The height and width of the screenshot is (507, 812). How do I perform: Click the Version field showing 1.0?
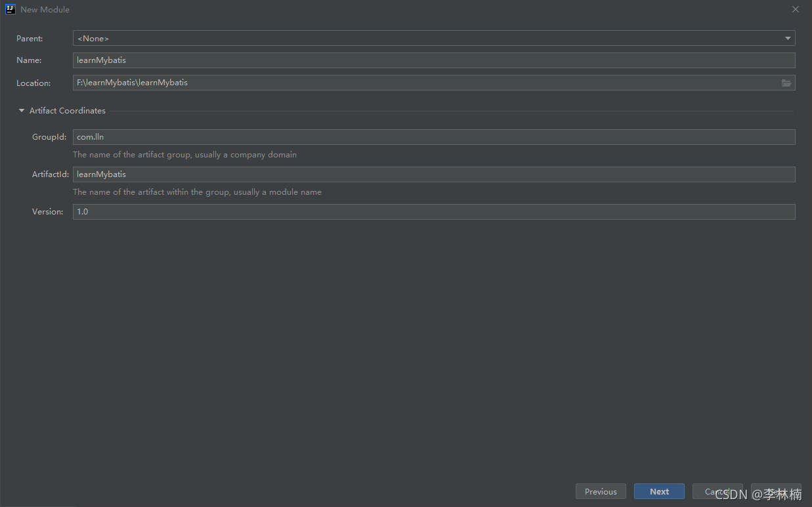[434, 212]
